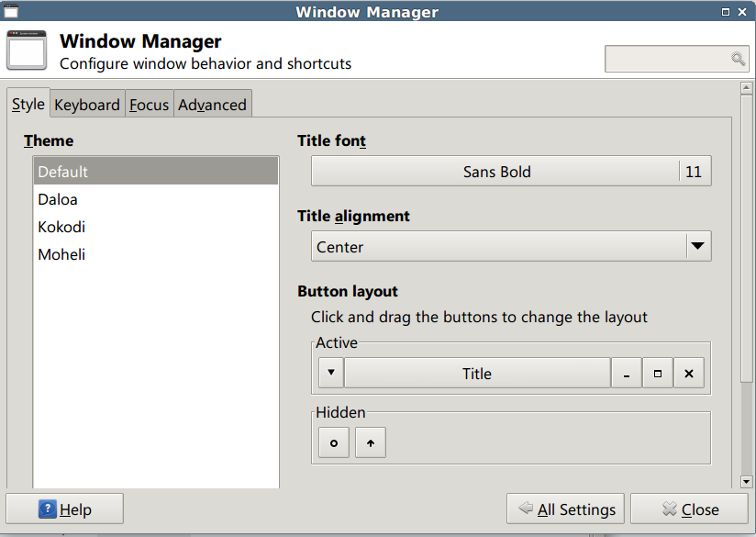Switch to the Keyboard tab
This screenshot has height=537, width=756.
coord(87,105)
